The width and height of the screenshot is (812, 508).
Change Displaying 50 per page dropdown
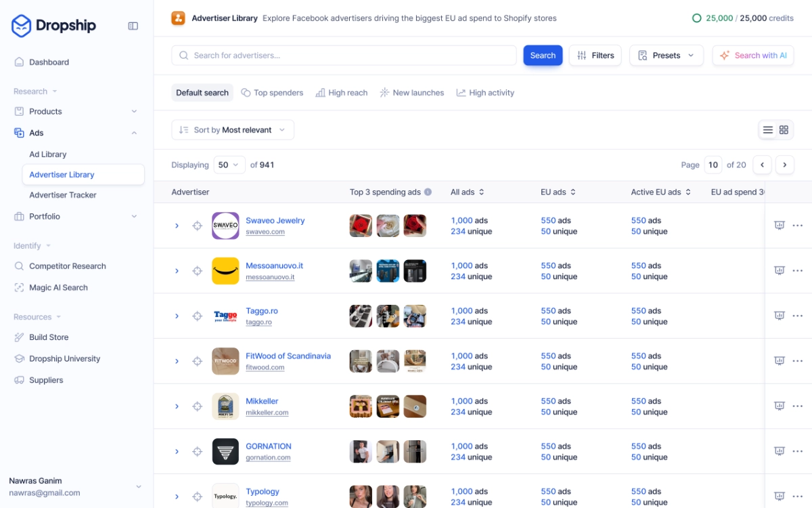click(229, 165)
